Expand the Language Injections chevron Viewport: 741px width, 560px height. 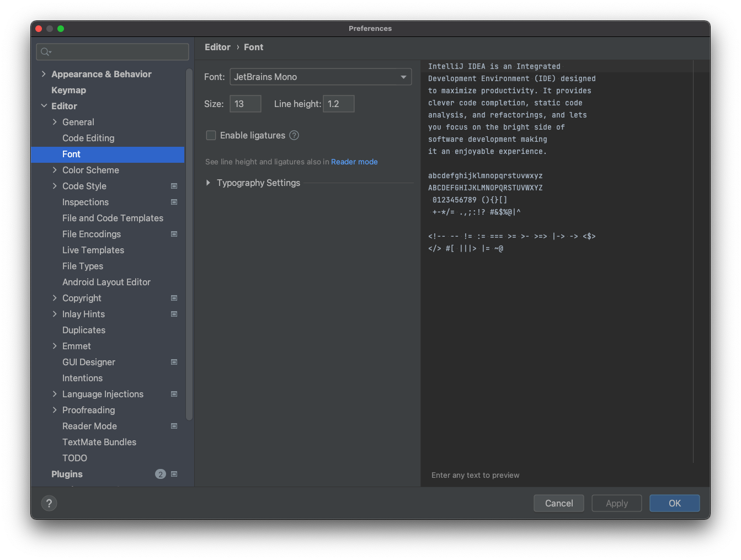55,394
